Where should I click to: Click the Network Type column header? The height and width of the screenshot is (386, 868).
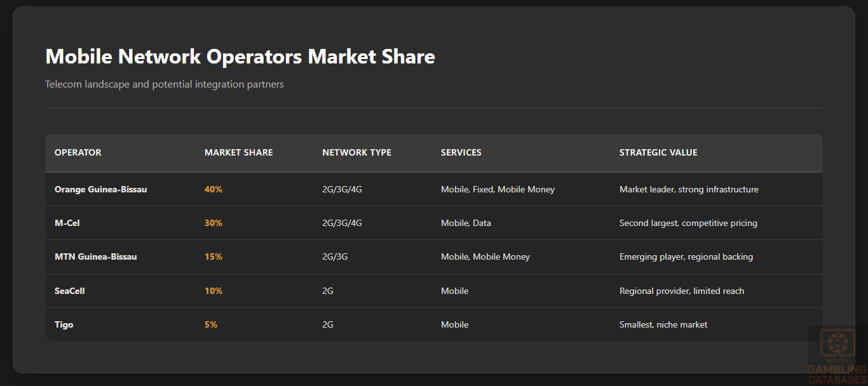(x=356, y=152)
